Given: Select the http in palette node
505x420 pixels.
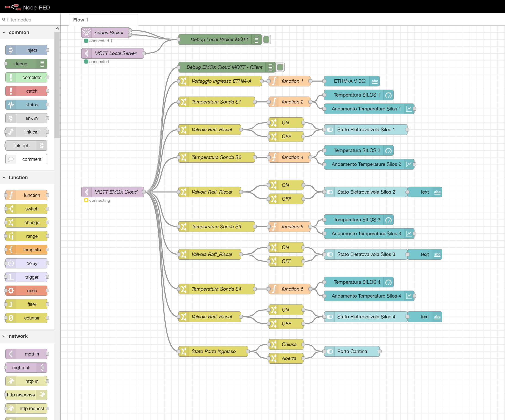Looking at the screenshot, I should (26, 381).
